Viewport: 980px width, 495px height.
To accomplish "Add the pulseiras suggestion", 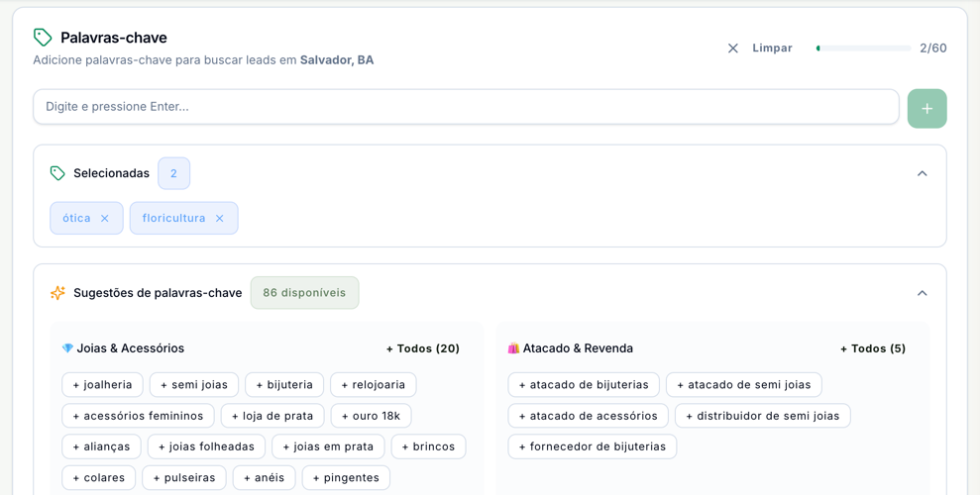I will pos(184,478).
